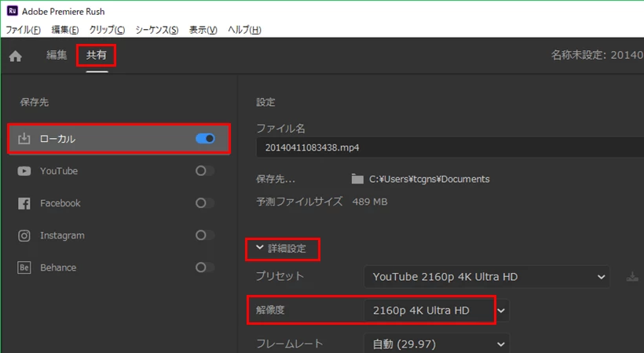Screen dimensions: 644x353
Task: Click the estimated size value 489 MB
Action: [x=370, y=202]
